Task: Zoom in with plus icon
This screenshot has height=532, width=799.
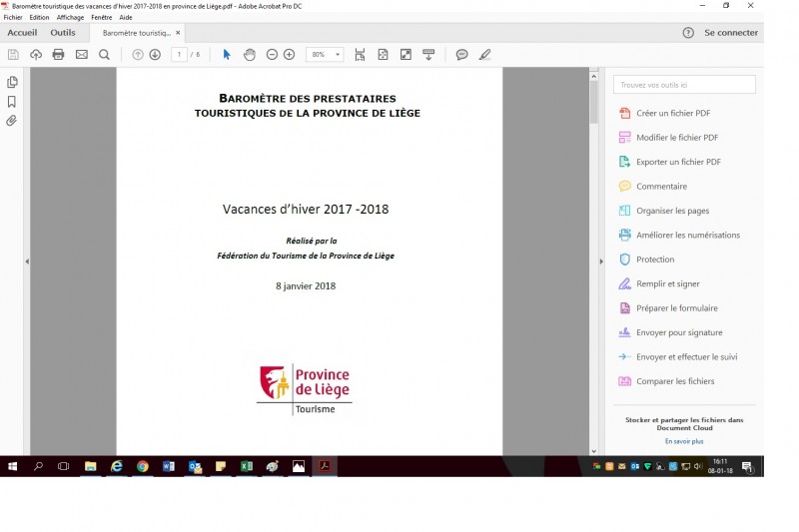Action: coord(289,55)
